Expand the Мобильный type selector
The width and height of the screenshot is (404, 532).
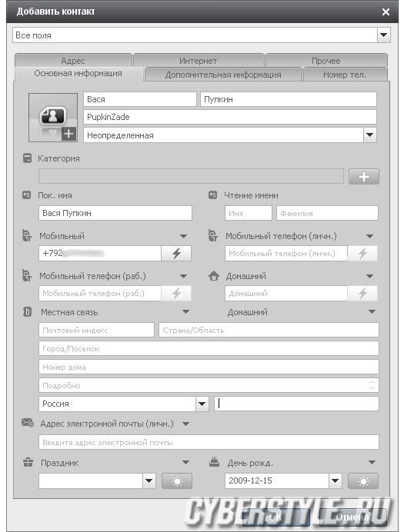[183, 236]
